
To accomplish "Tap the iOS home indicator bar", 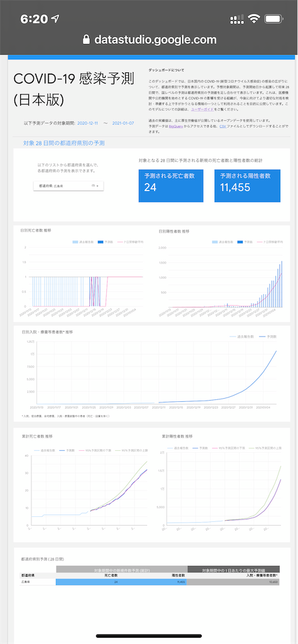I will tap(149, 636).
